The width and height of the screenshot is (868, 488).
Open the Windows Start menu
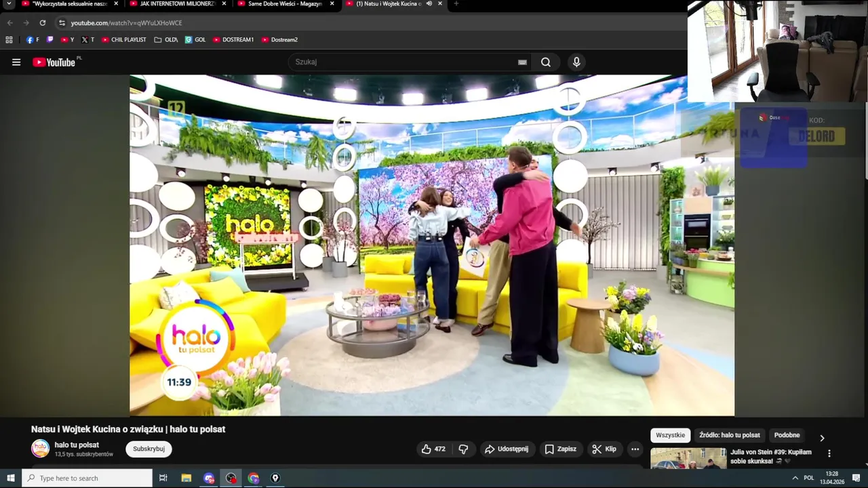(x=11, y=478)
